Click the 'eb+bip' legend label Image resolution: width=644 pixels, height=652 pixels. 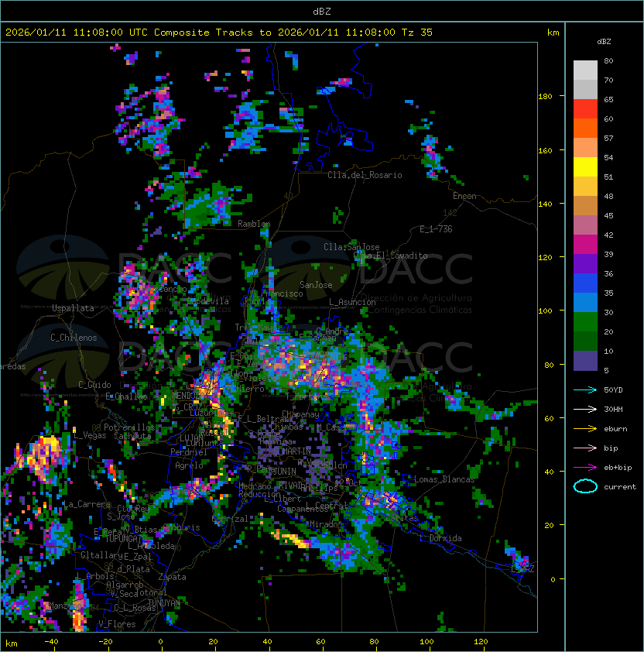pyautogui.click(x=618, y=468)
